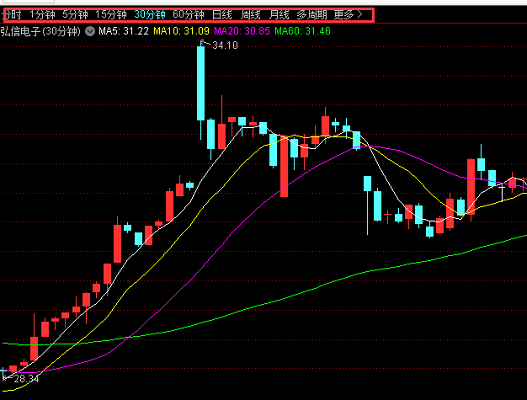The width and height of the screenshot is (527, 400).
Task: Open the 多周期 multi-period view
Action: (312, 15)
